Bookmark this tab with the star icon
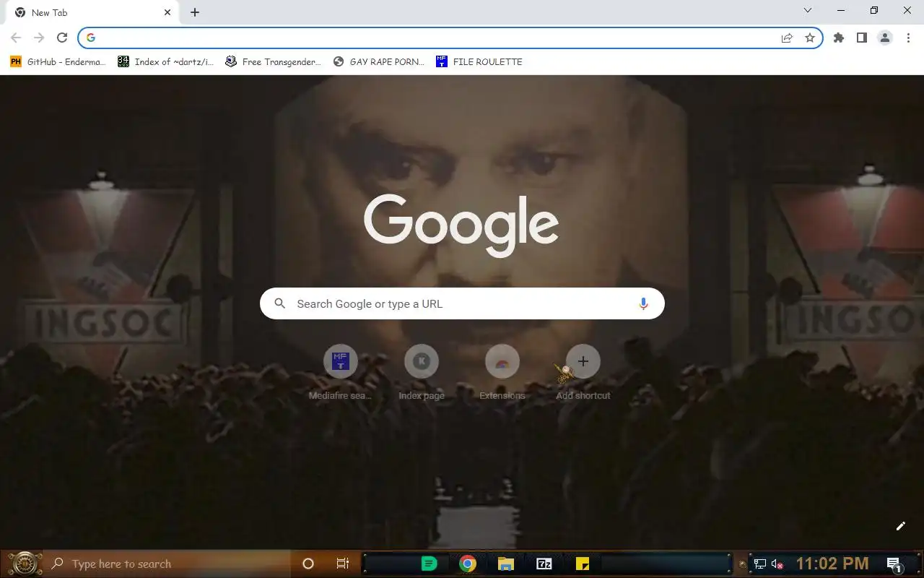Viewport: 924px width, 578px height. click(x=810, y=38)
